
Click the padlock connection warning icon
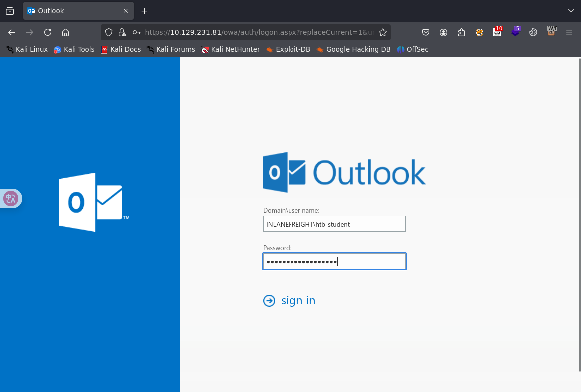click(x=122, y=32)
